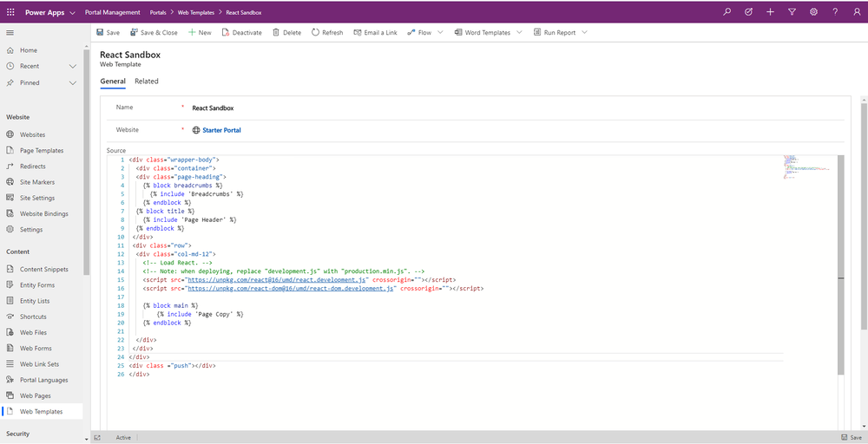Open the app launcher waffle icon

[10, 11]
